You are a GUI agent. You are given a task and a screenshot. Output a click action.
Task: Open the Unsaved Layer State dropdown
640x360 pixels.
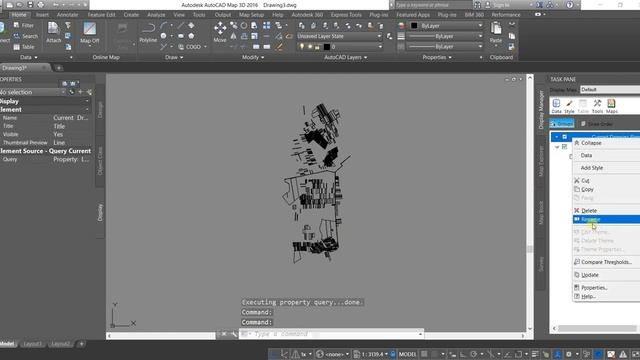click(x=339, y=36)
